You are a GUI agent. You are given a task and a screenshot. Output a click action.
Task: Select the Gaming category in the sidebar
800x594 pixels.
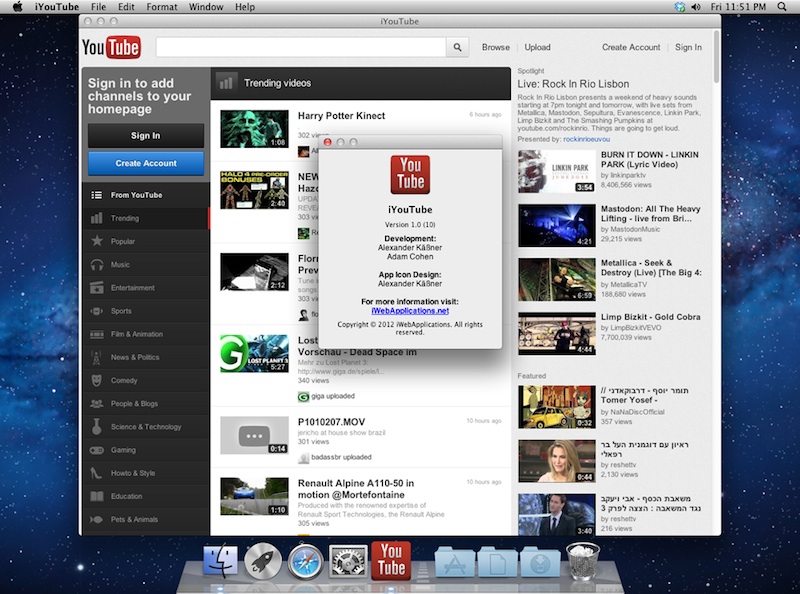point(123,450)
